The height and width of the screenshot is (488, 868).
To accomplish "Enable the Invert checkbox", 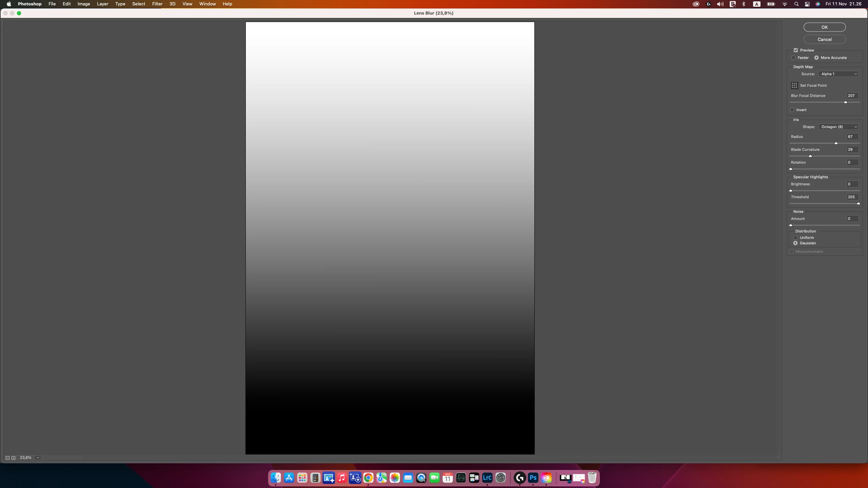I will click(792, 110).
